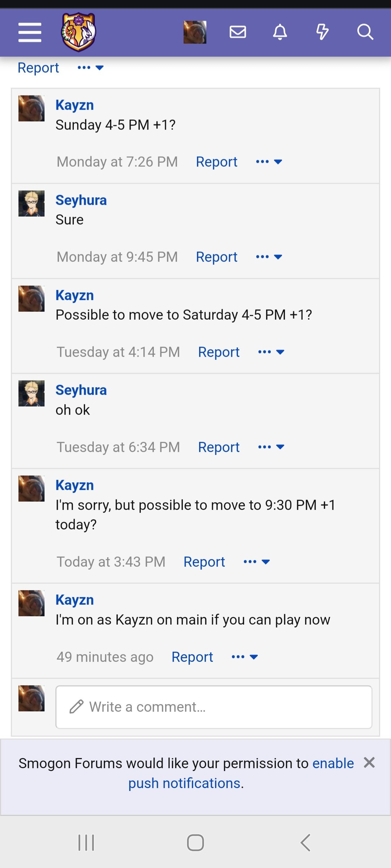Focus the "Write a comment..." field
Viewport: 391px width, 868px height.
tap(214, 707)
